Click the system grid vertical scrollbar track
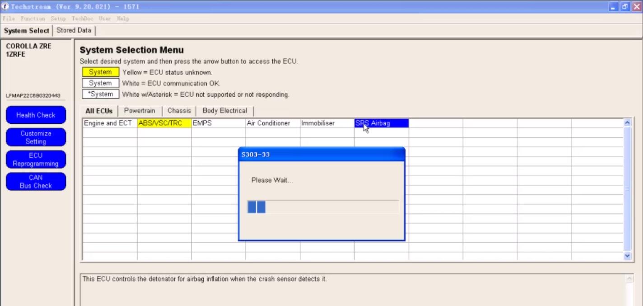The height and width of the screenshot is (306, 644). click(627, 189)
